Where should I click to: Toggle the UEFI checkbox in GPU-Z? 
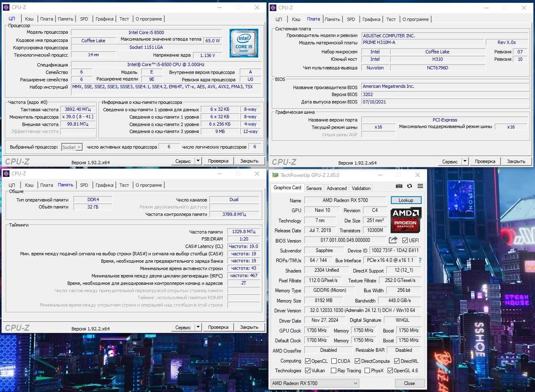click(x=405, y=241)
